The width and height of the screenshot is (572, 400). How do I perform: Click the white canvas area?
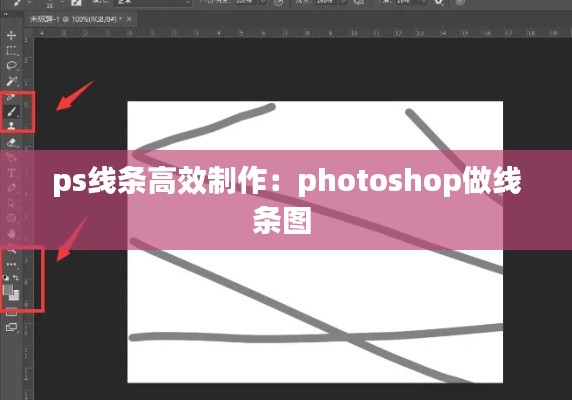[315, 242]
